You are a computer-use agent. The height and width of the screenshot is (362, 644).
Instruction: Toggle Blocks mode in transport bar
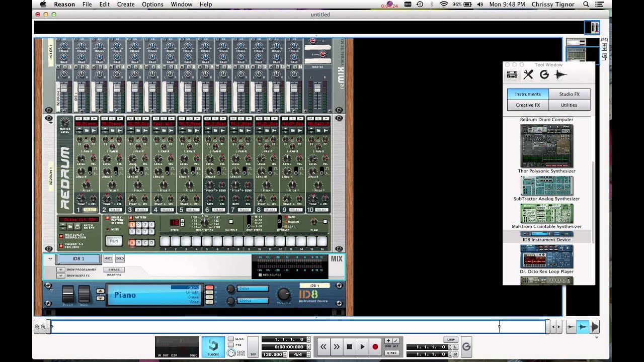213,347
